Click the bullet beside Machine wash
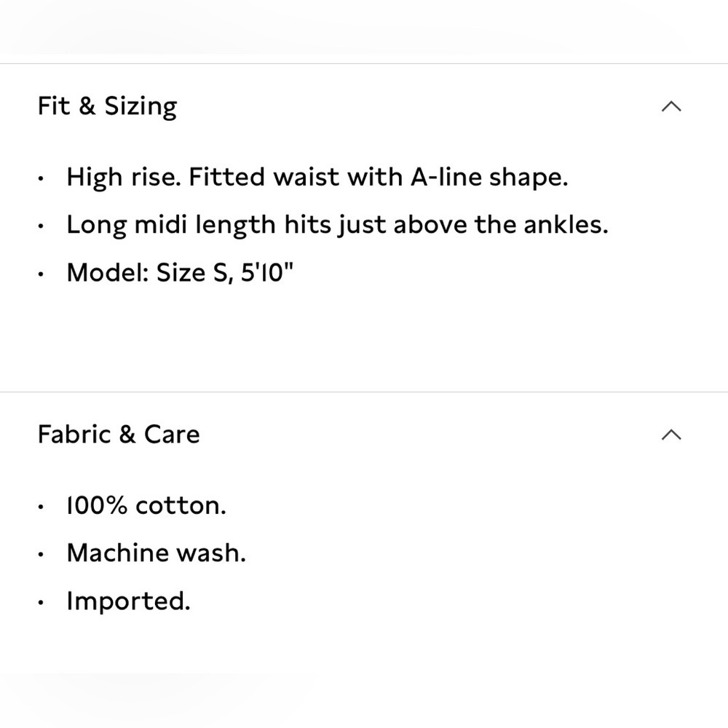Viewport: 728px width, 728px height. (x=41, y=554)
